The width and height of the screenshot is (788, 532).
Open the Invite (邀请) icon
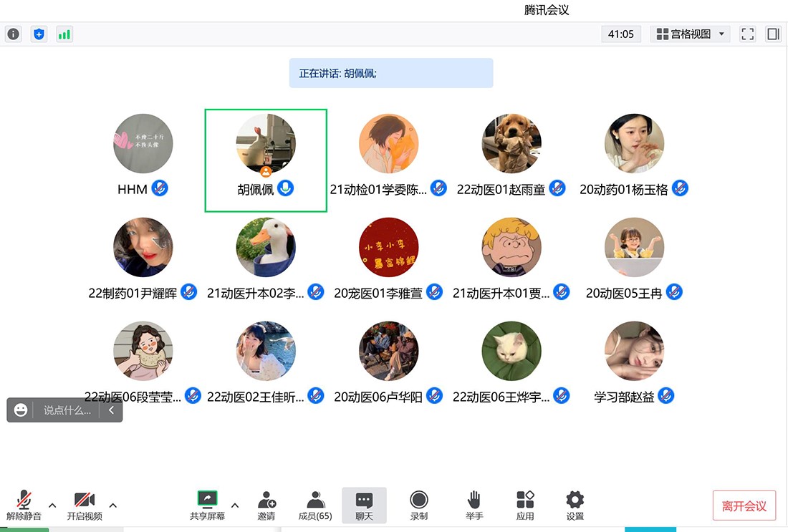click(x=266, y=505)
